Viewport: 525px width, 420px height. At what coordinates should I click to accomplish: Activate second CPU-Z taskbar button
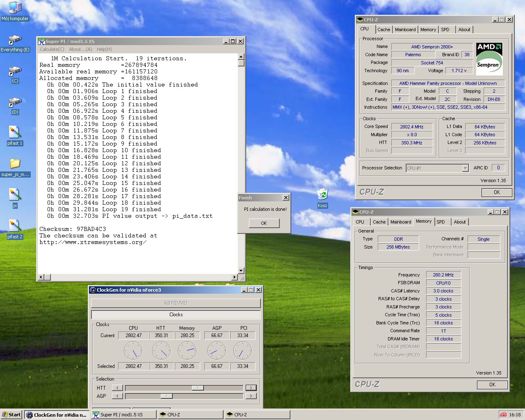pos(257,415)
